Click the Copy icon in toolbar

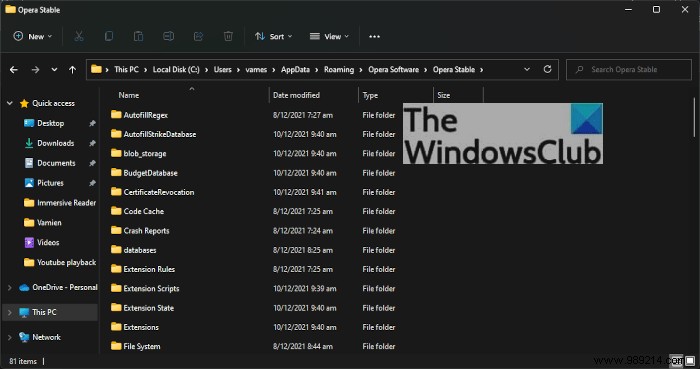tap(108, 37)
